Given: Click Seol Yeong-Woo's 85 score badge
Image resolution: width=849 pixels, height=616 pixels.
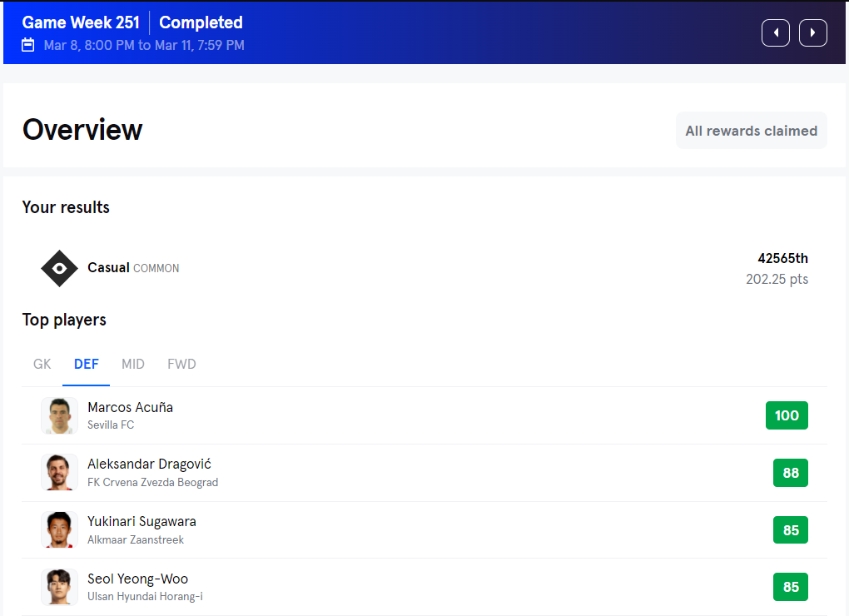Looking at the screenshot, I should click(791, 587).
